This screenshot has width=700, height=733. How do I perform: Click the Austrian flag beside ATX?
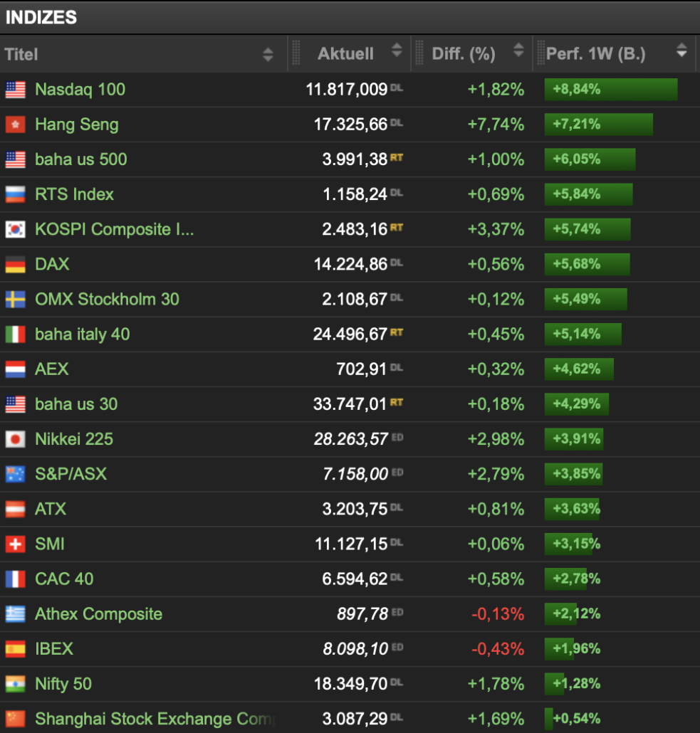16,509
